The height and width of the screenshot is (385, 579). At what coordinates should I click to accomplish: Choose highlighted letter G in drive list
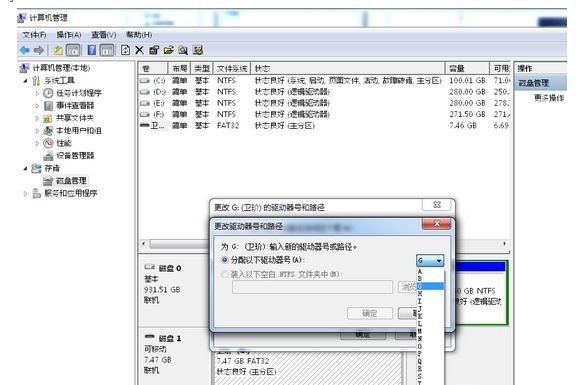click(430, 286)
